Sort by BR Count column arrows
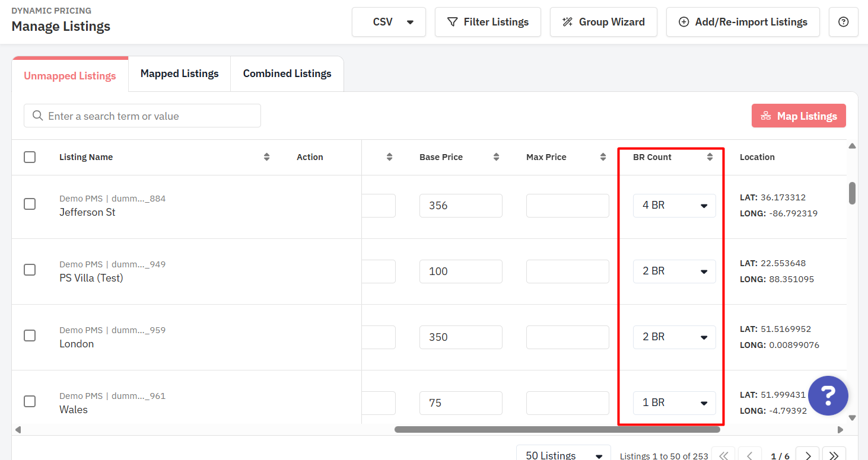The width and height of the screenshot is (868, 460). pyautogui.click(x=710, y=157)
